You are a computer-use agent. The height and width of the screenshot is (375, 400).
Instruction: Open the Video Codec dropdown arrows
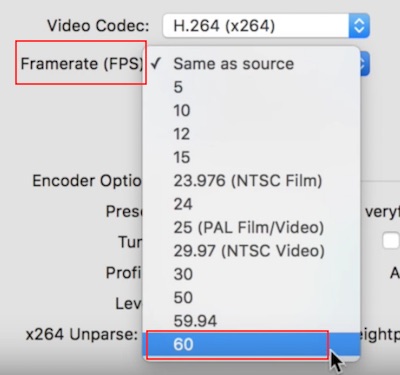coord(359,26)
